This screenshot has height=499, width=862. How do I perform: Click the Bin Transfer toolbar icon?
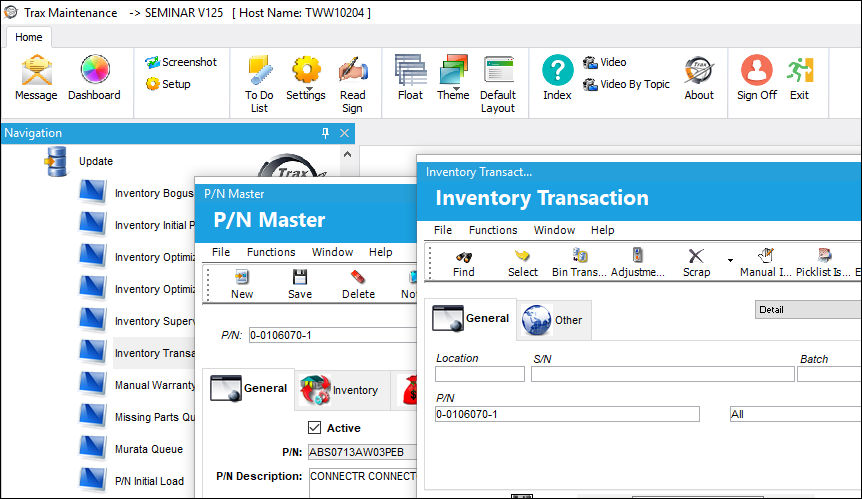[579, 263]
